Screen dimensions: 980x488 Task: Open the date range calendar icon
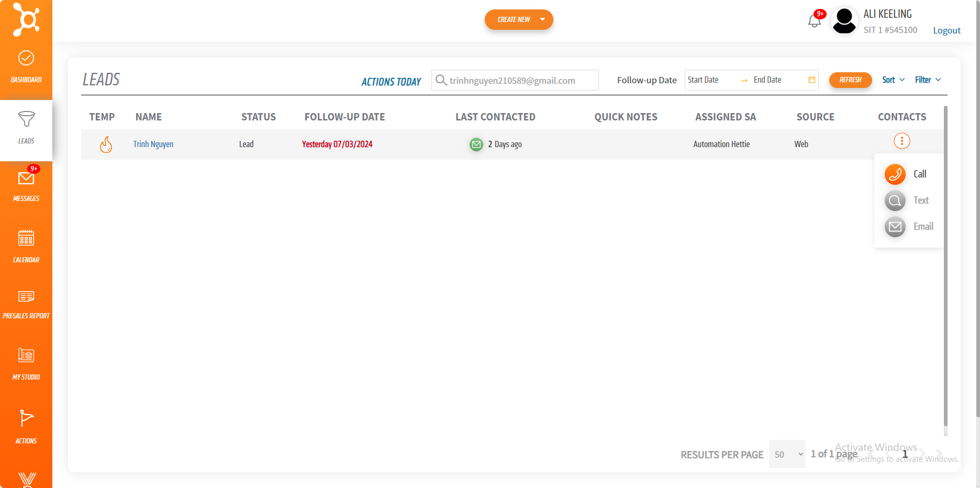click(812, 80)
